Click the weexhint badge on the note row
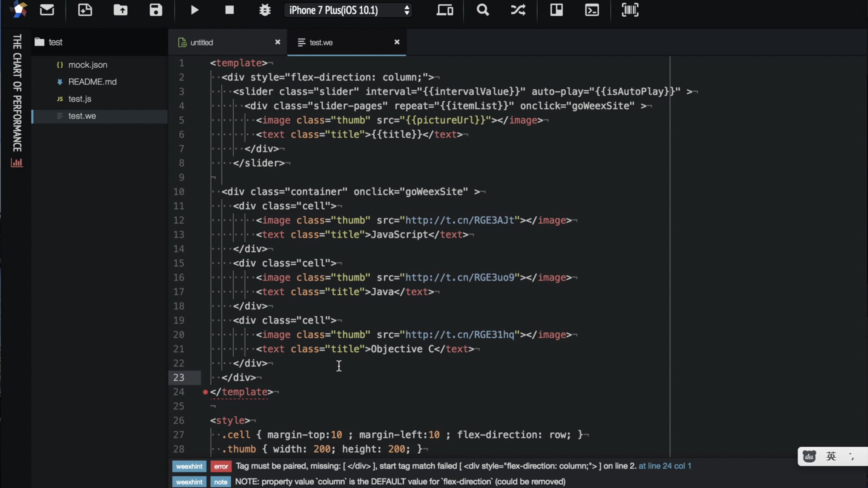The height and width of the screenshot is (488, 868). pos(189,482)
